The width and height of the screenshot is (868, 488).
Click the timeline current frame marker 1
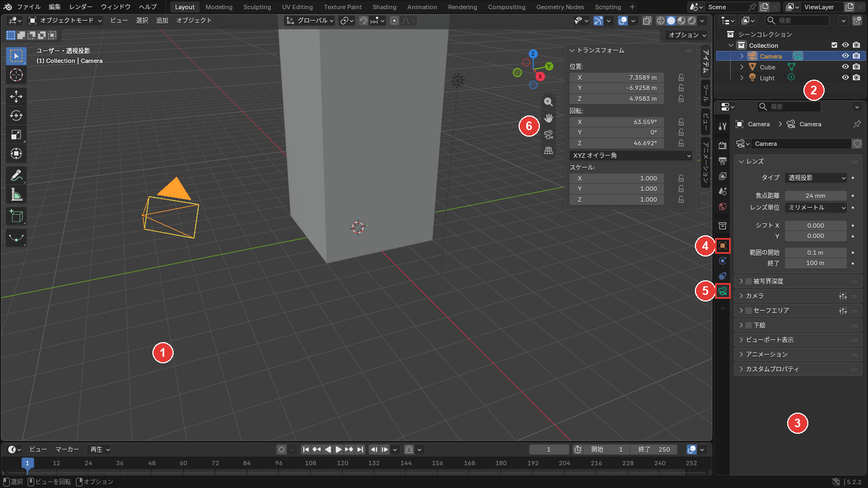click(28, 463)
